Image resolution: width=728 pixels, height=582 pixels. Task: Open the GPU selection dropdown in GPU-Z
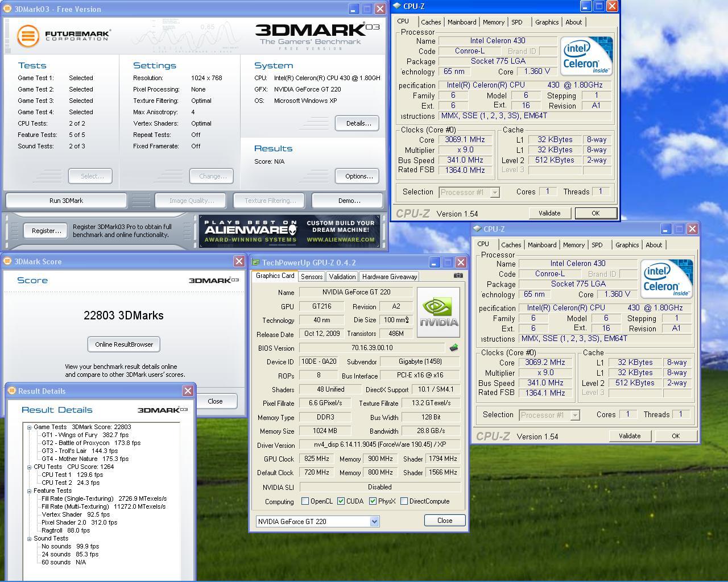click(x=374, y=522)
